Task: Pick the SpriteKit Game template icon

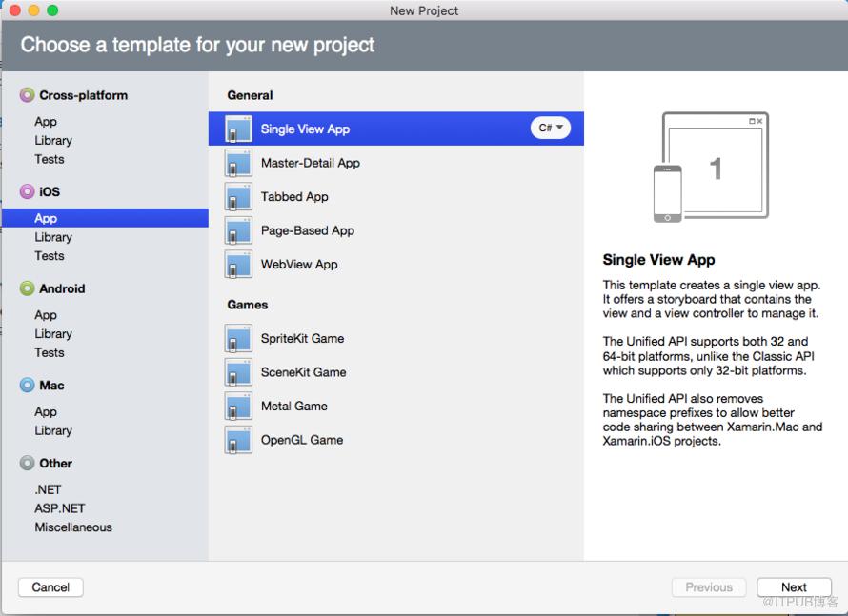Action: click(238, 338)
